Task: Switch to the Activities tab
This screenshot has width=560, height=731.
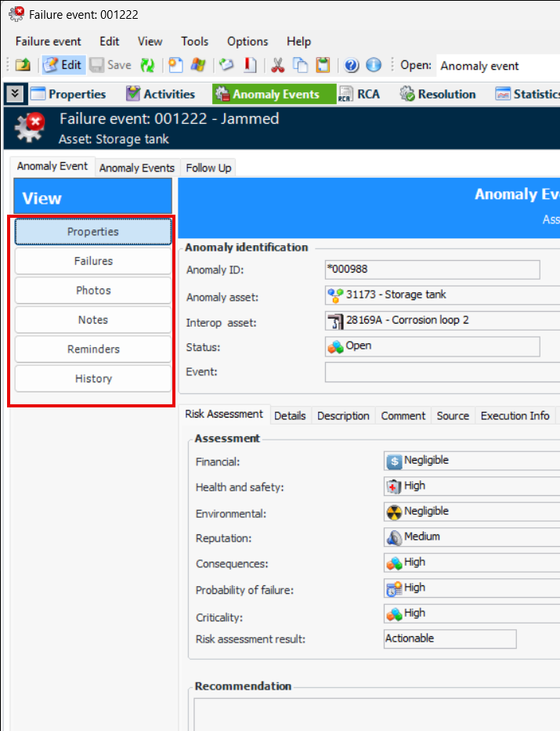Action: 161,94
